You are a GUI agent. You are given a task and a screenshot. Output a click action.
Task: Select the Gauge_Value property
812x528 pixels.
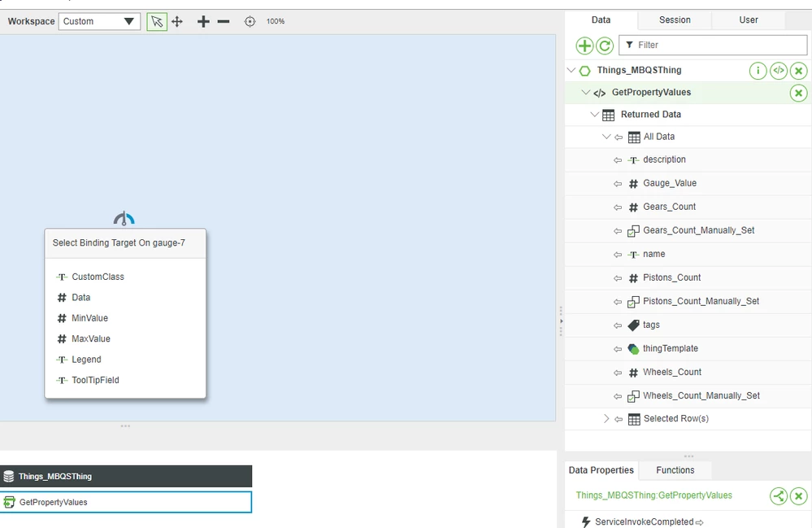pyautogui.click(x=688, y=183)
